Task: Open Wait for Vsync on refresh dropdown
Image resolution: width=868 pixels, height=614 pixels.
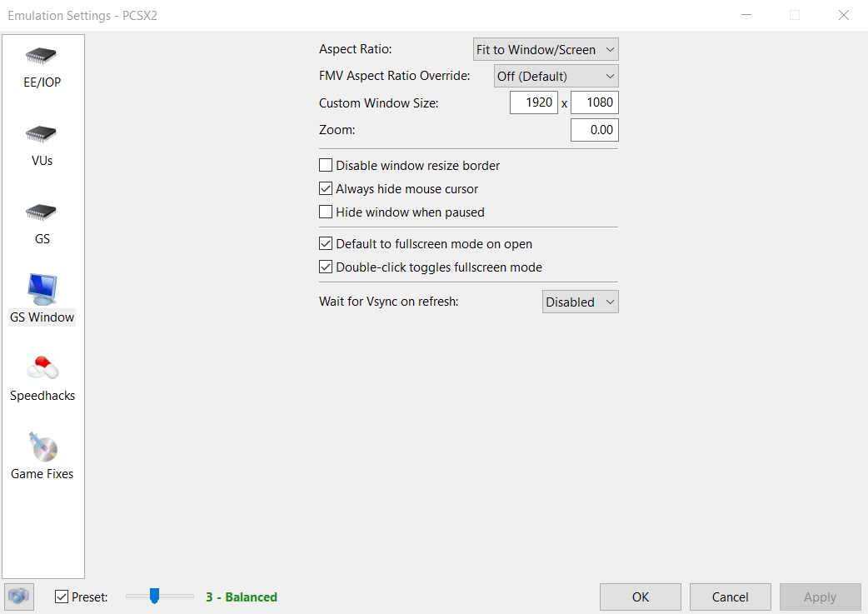Action: [x=580, y=302]
